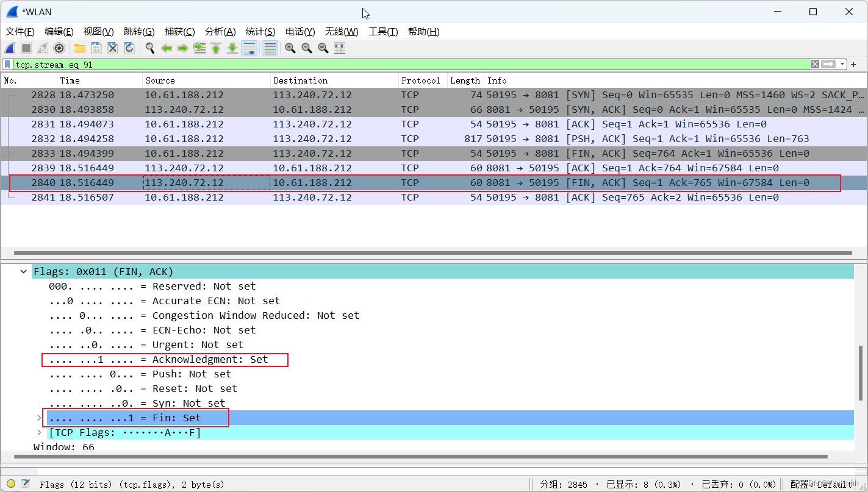The width and height of the screenshot is (868, 492).
Task: Save the capture file icon
Action: (96, 48)
